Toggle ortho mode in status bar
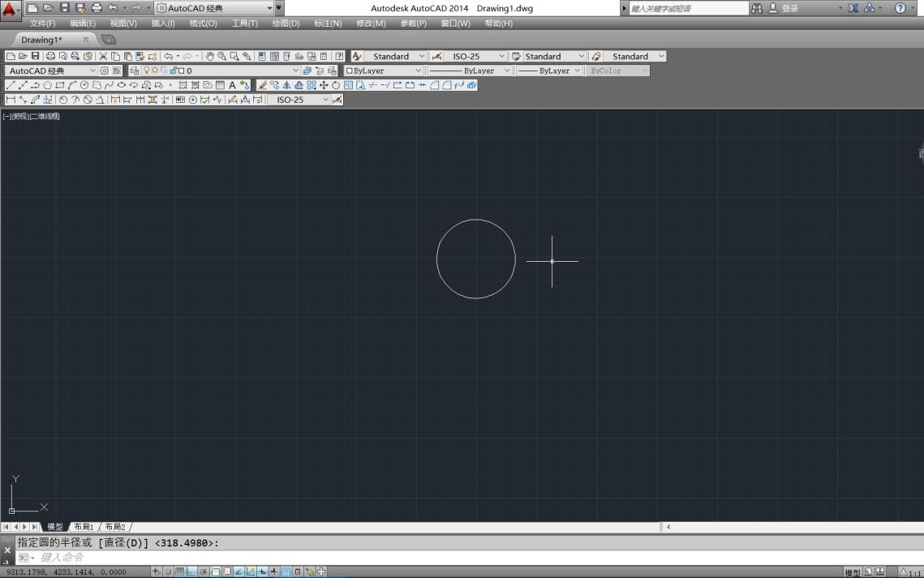 tap(191, 572)
